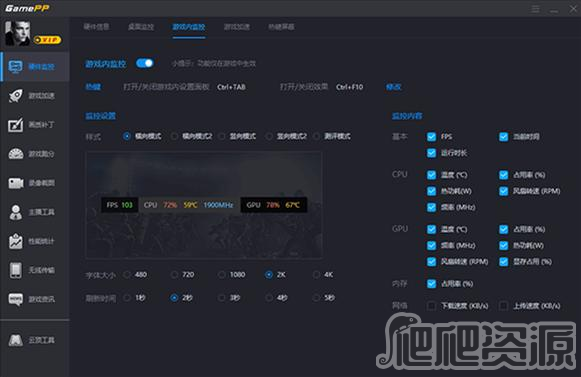This screenshot has width=581, height=377.
Task: Switch to the fourth top tab
Action: pyautogui.click(x=237, y=27)
